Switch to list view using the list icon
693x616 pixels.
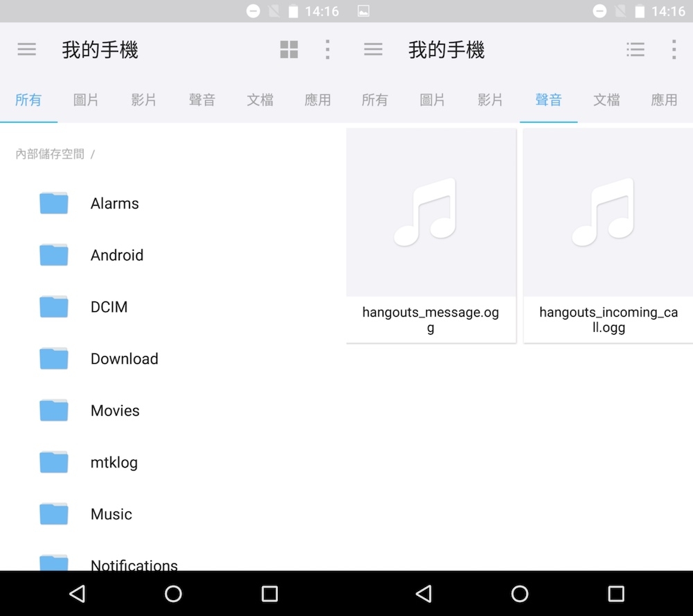pyautogui.click(x=635, y=49)
